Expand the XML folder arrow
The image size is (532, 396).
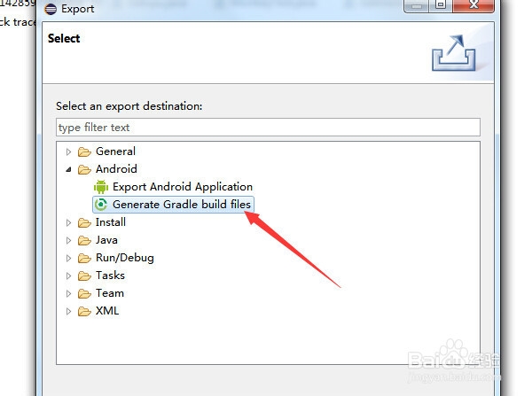pyautogui.click(x=68, y=311)
